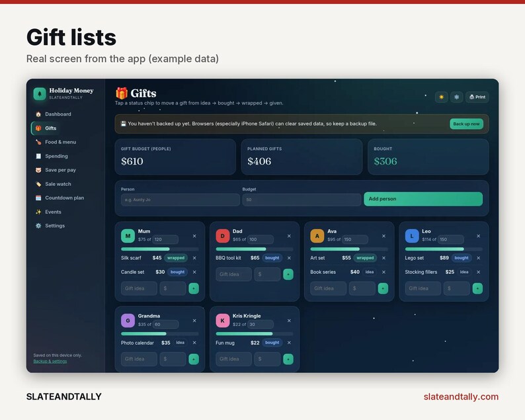The width and height of the screenshot is (525, 420).
Task: Click Mum's budget progress bar
Action: click(x=160, y=249)
